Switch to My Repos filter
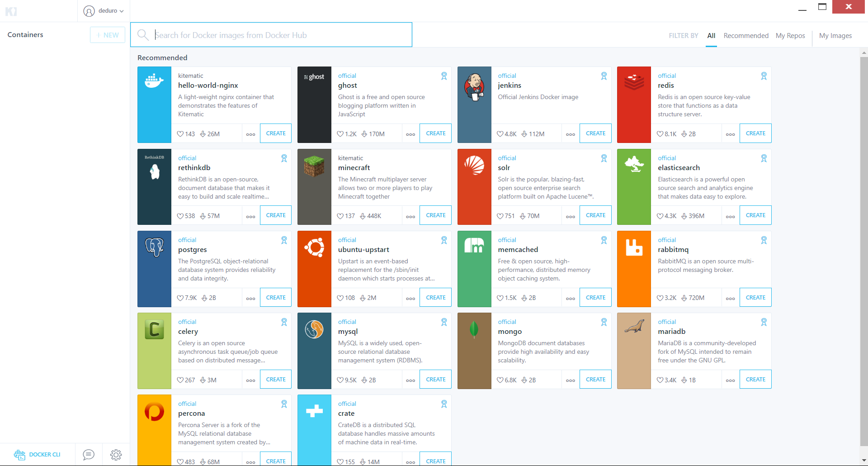The height and width of the screenshot is (466, 868). coord(790,36)
